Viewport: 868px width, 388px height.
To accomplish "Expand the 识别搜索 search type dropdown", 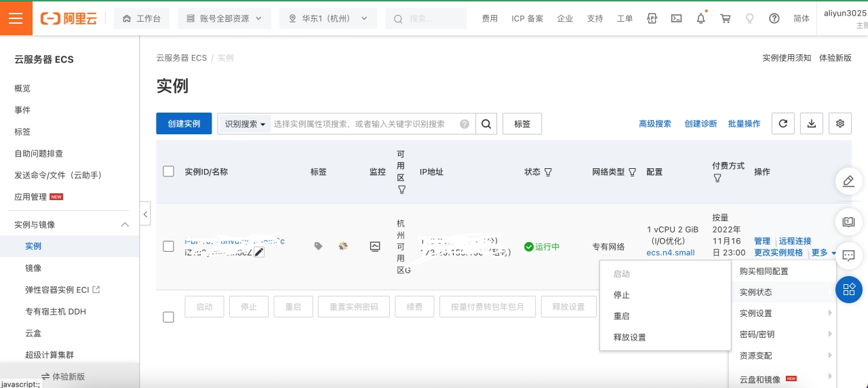I will tap(245, 124).
